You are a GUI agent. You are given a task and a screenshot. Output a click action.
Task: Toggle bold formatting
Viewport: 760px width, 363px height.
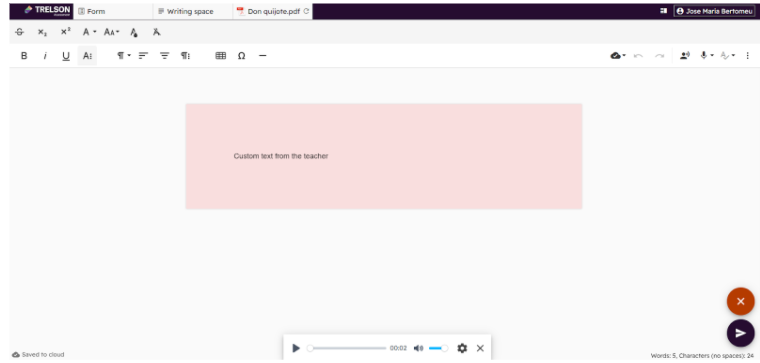pyautogui.click(x=24, y=56)
